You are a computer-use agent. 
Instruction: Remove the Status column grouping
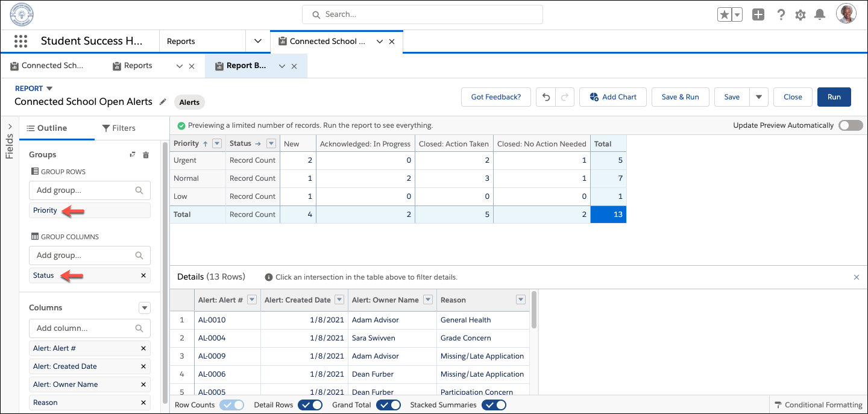click(x=143, y=275)
